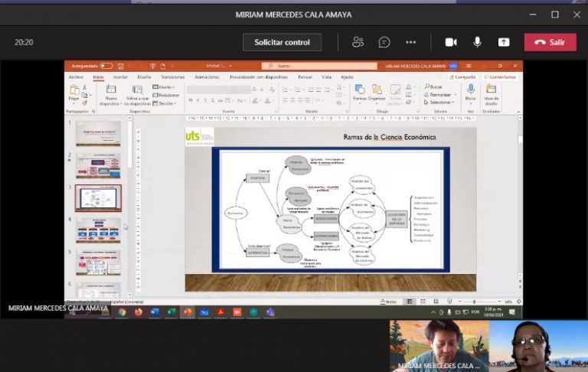Click the Pegar clipboard icon
The height and width of the screenshot is (372, 588).
tap(74, 90)
